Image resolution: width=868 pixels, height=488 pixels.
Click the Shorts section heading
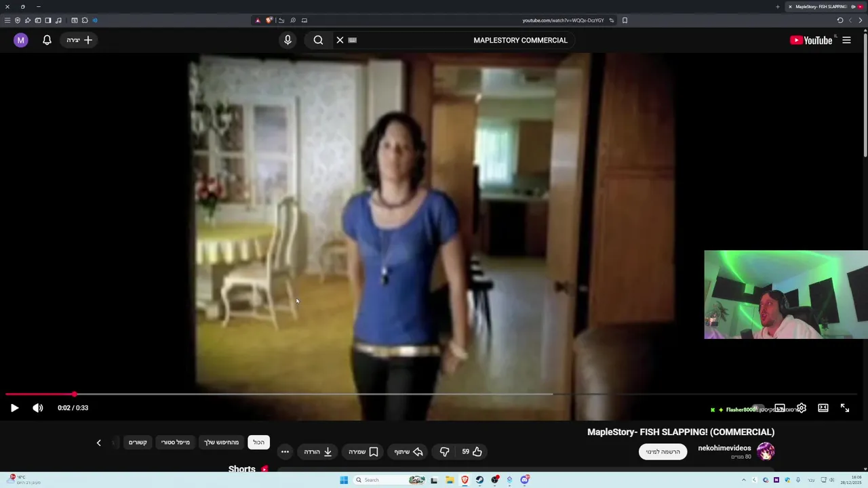[x=241, y=469]
